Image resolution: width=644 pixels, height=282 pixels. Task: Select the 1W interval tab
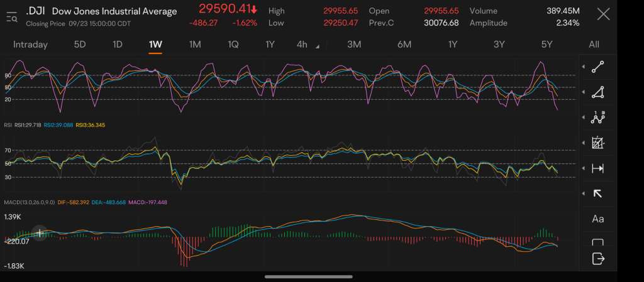156,45
